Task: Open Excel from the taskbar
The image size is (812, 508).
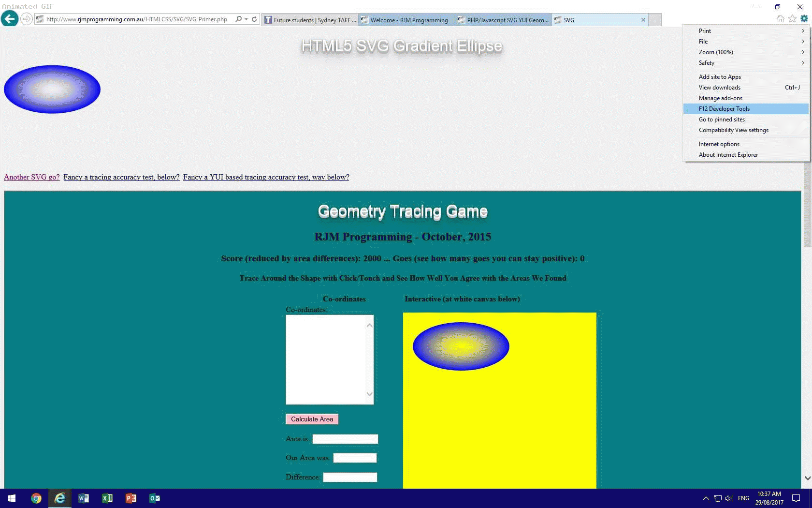Action: click(x=107, y=498)
